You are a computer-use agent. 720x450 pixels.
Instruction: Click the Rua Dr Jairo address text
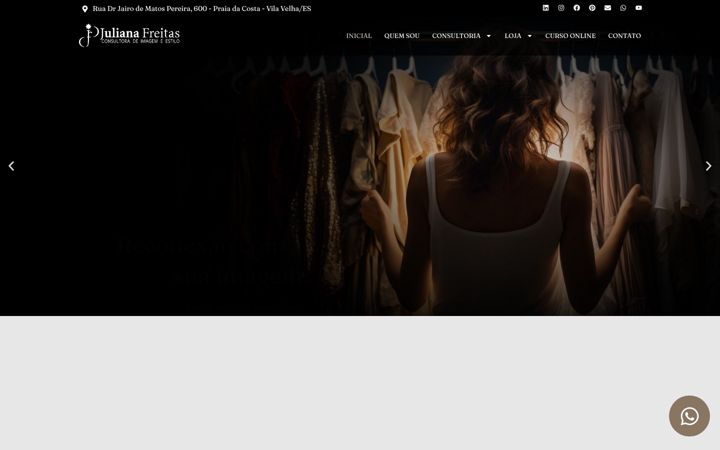click(202, 9)
